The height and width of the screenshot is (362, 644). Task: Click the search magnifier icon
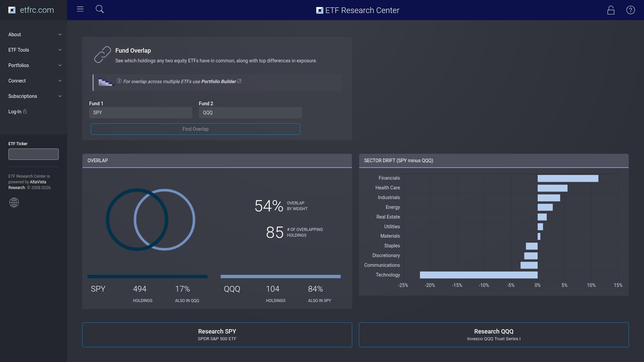point(100,9)
